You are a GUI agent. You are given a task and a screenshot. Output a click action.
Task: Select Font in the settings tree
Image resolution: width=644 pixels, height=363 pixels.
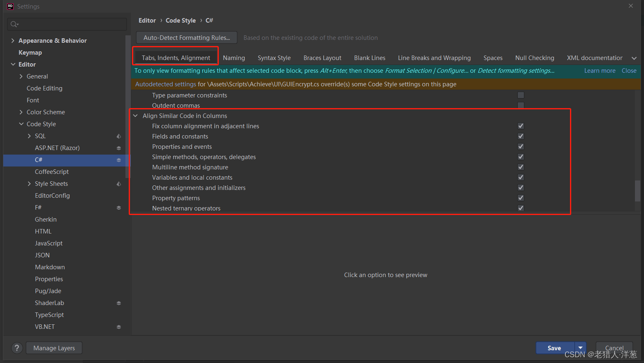coord(33,100)
